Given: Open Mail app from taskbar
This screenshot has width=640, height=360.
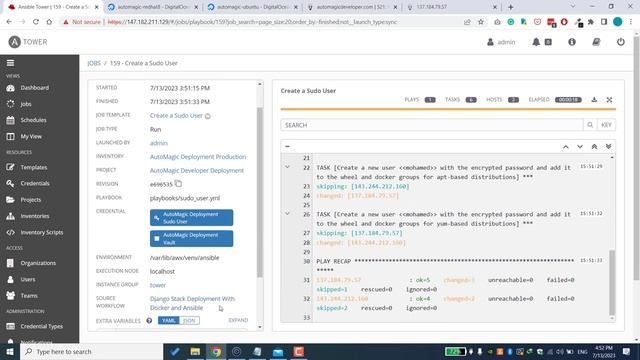Looking at the screenshot, I should point(278,351).
